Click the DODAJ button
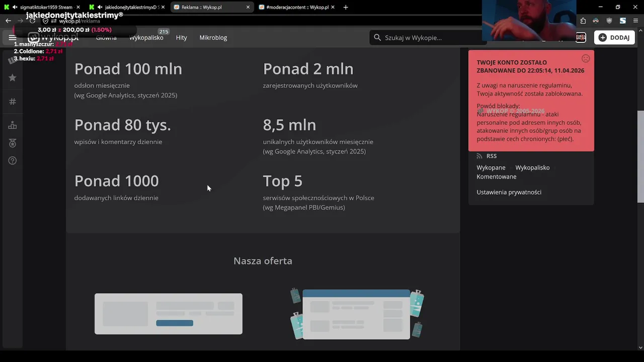This screenshot has width=644, height=362. click(614, 38)
